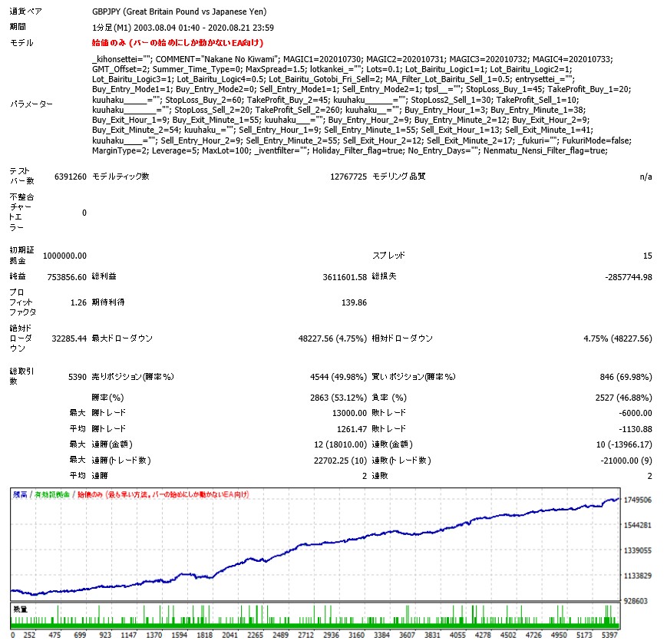Click the maximal drawdown value 48227.56 (4.75%)

pos(332,339)
